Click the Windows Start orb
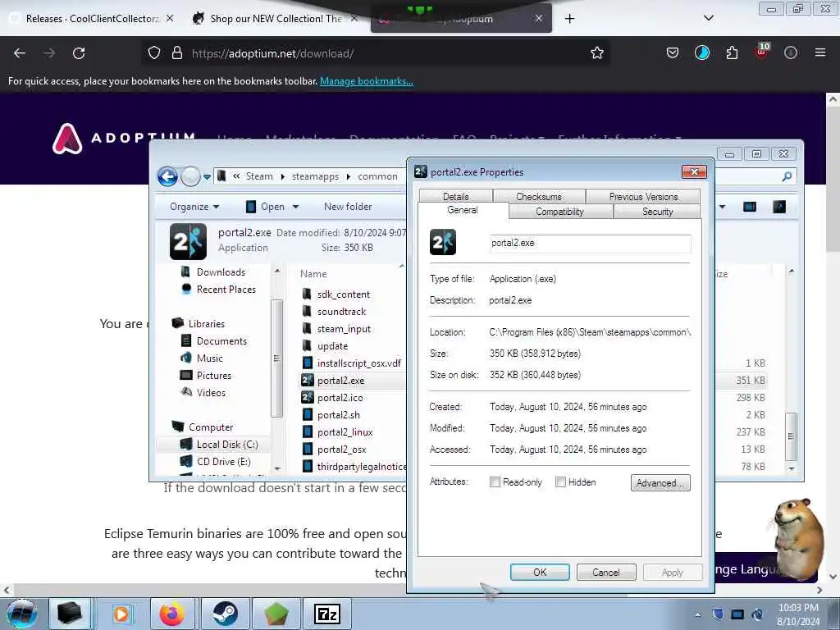Viewport: 840px width, 630px height. click(x=21, y=614)
